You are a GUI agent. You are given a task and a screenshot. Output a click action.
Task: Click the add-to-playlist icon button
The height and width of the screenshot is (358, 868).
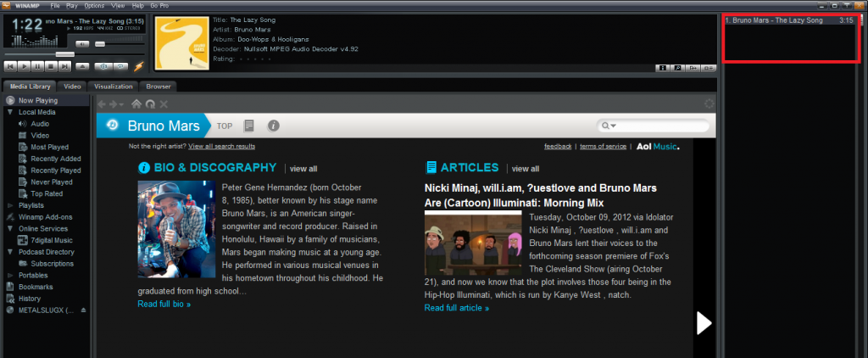pyautogui.click(x=693, y=68)
